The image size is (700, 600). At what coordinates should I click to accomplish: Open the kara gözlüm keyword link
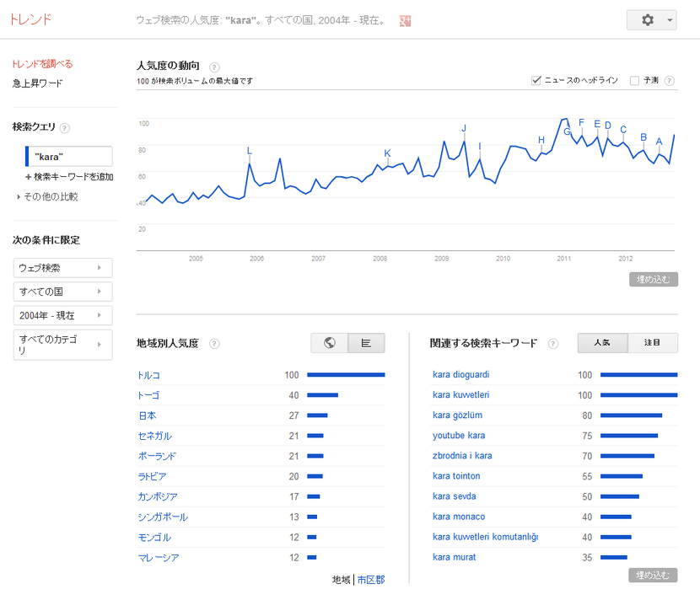click(x=458, y=415)
